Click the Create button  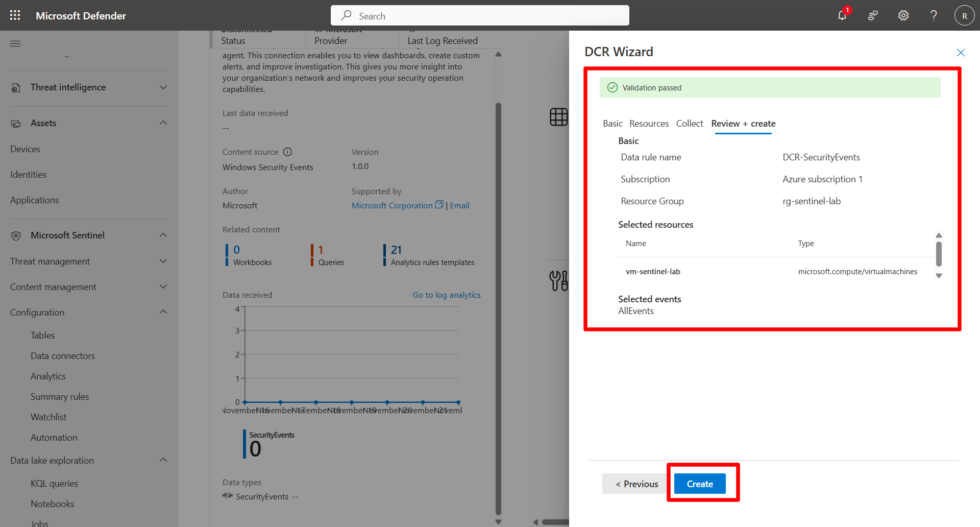(700, 484)
